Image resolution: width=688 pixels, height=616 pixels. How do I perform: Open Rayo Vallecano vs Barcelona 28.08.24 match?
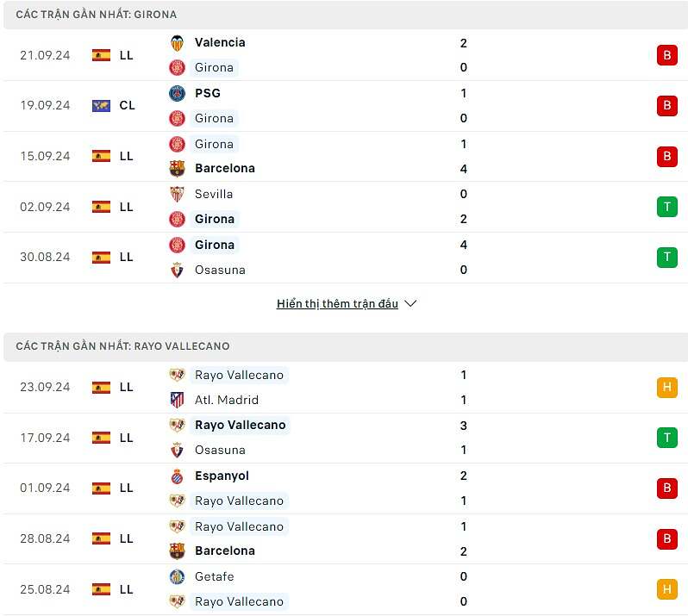(x=344, y=538)
